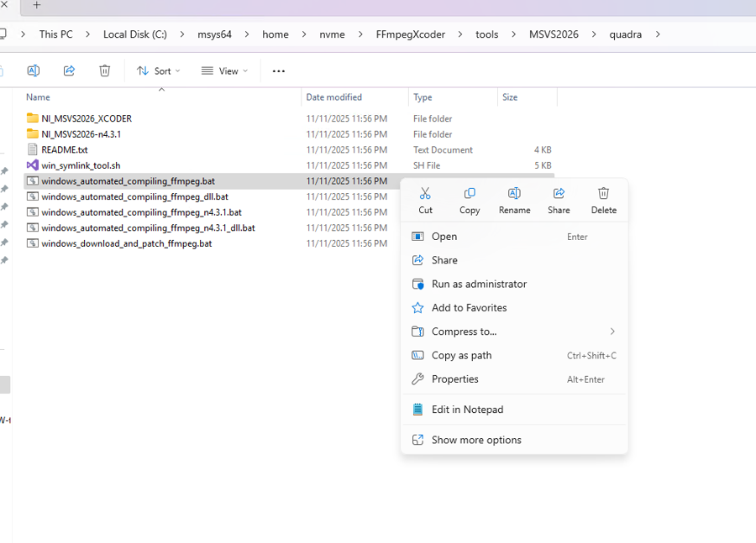Open the See more ellipsis toolbar menu

point(279,70)
